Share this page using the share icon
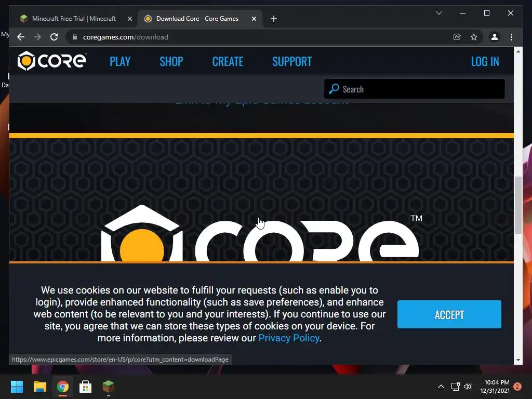The width and height of the screenshot is (532, 399). pos(457,37)
